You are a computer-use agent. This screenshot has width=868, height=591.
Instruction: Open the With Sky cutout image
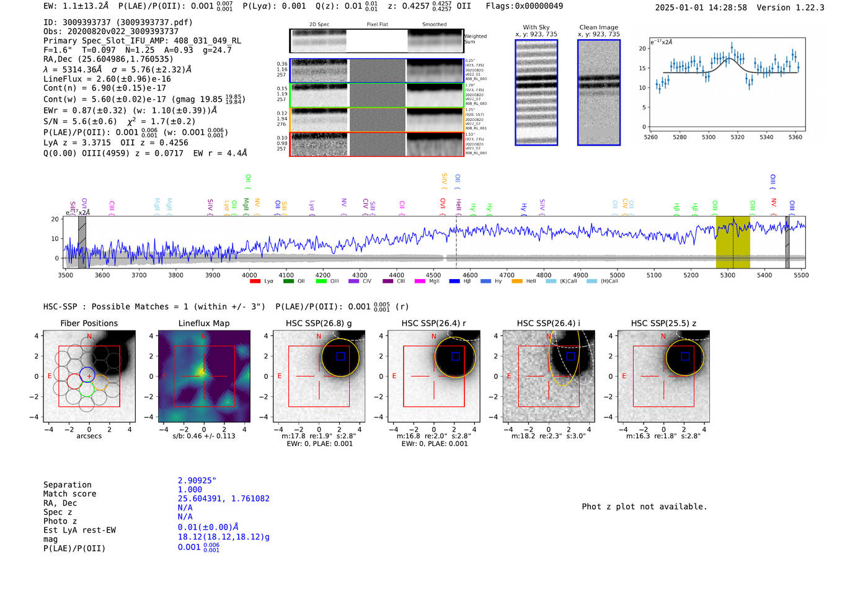click(536, 92)
